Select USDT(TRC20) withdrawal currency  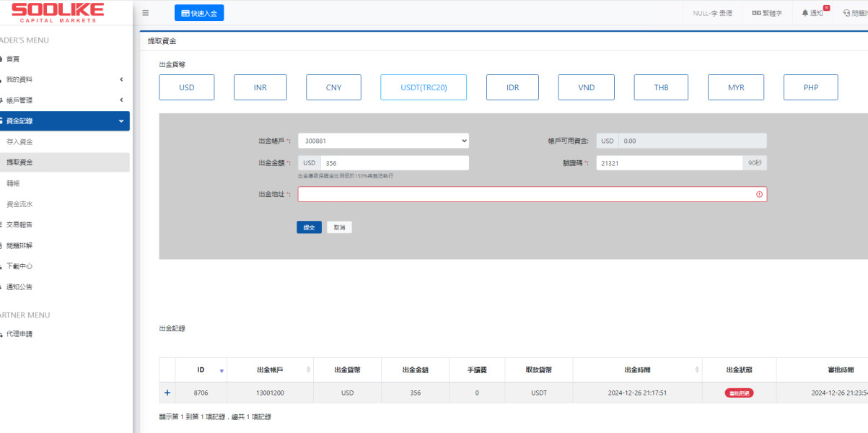tap(424, 87)
